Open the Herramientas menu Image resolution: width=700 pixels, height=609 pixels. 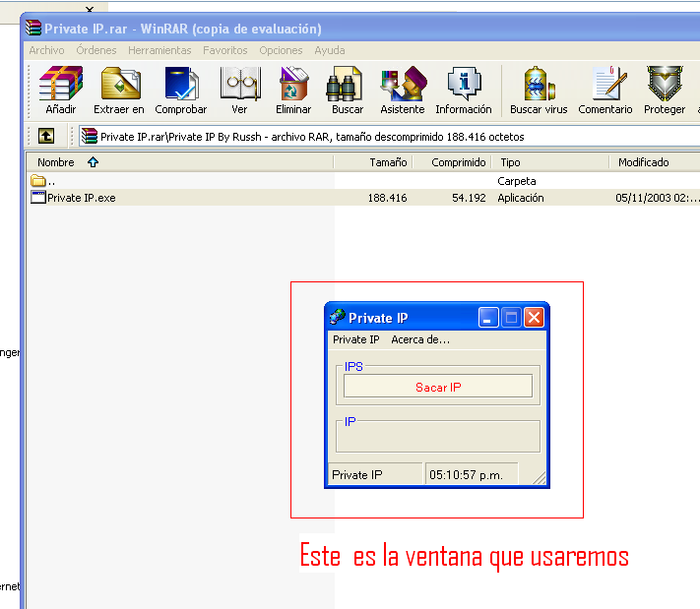(159, 50)
